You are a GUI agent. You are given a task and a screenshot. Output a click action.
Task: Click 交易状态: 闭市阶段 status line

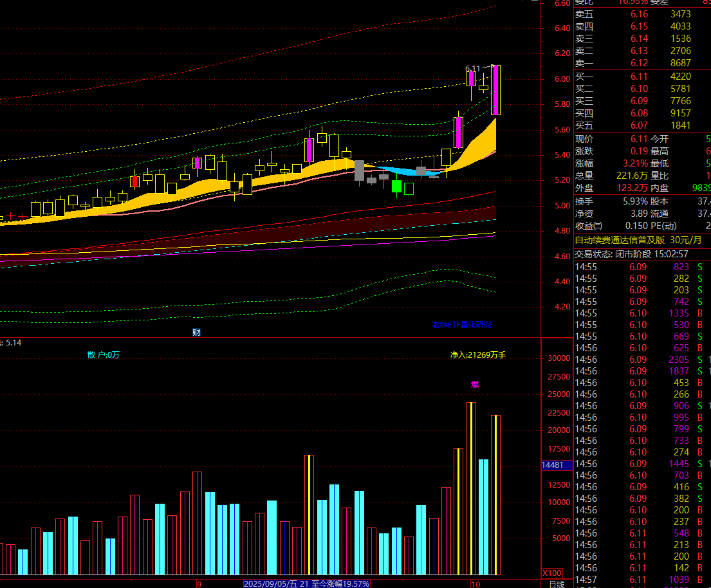tap(632, 254)
